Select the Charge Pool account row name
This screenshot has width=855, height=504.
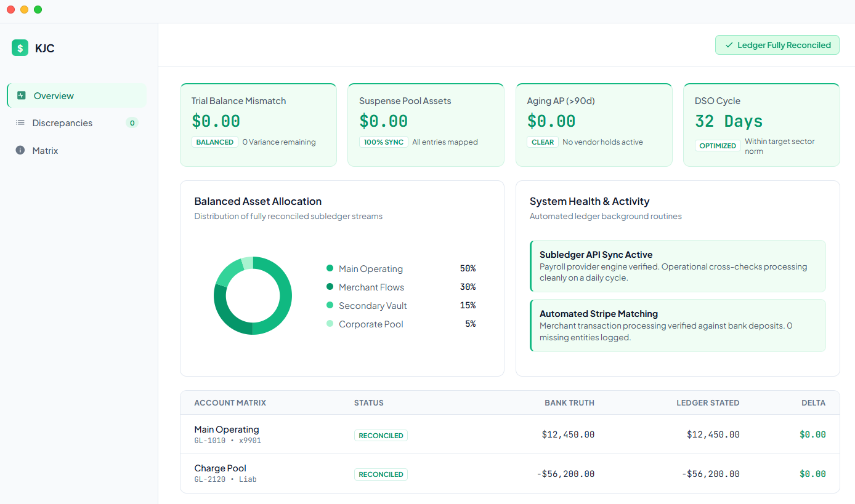coord(220,468)
